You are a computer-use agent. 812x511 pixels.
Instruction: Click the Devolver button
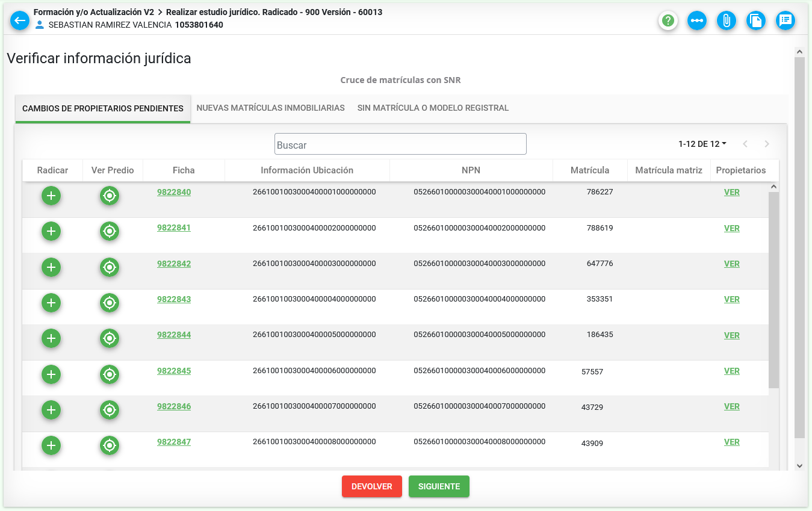[372, 486]
